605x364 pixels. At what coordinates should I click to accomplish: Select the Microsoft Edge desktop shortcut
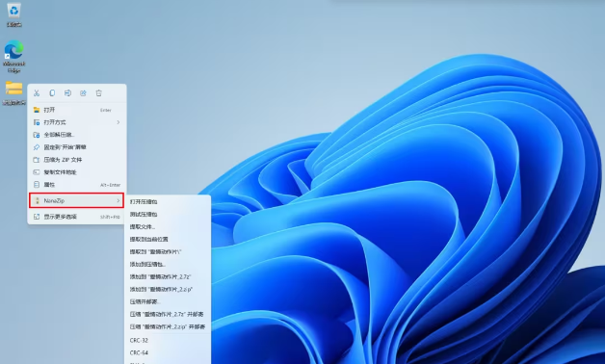[13, 56]
